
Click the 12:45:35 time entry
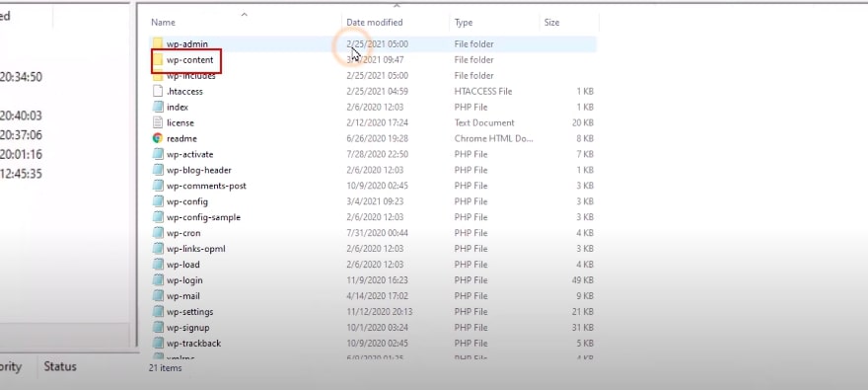[21, 174]
